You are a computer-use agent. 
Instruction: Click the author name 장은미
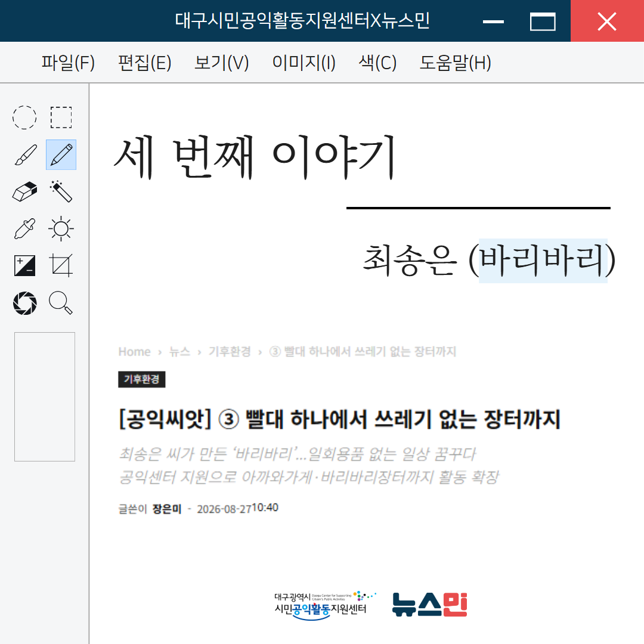(x=167, y=509)
